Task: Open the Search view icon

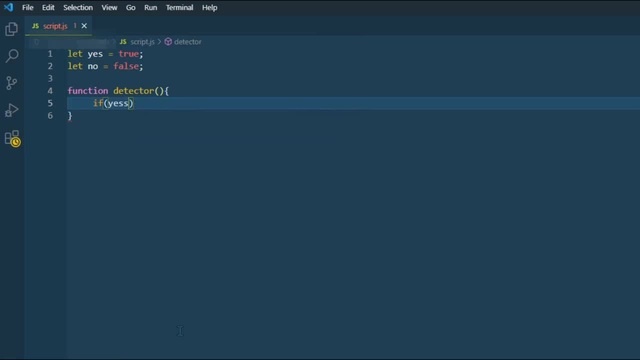Action: (x=11, y=56)
